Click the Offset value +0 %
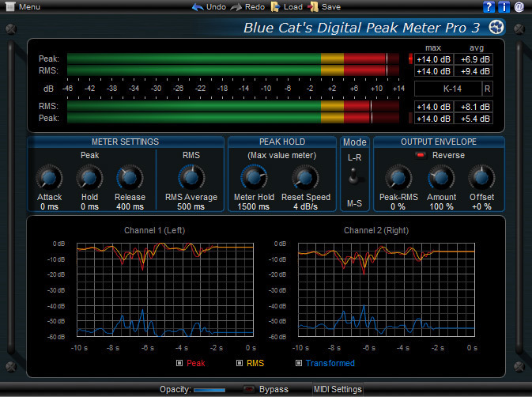 pyautogui.click(x=481, y=206)
